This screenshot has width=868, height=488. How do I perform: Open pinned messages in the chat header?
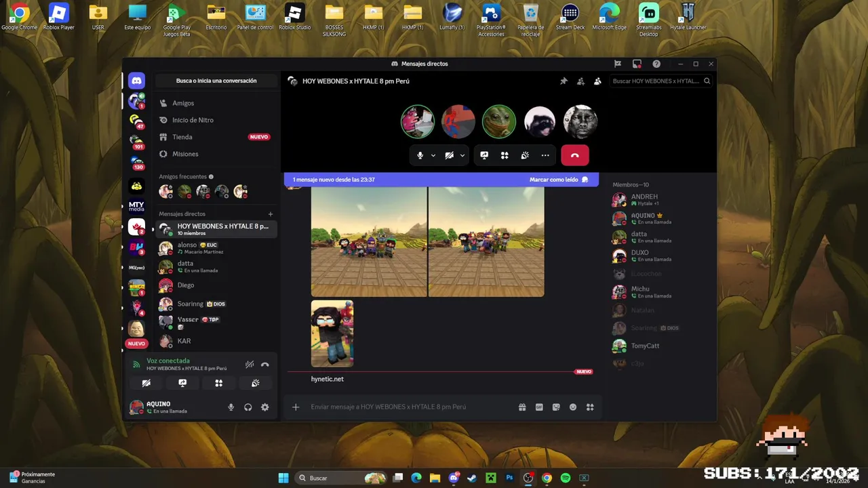pyautogui.click(x=564, y=81)
